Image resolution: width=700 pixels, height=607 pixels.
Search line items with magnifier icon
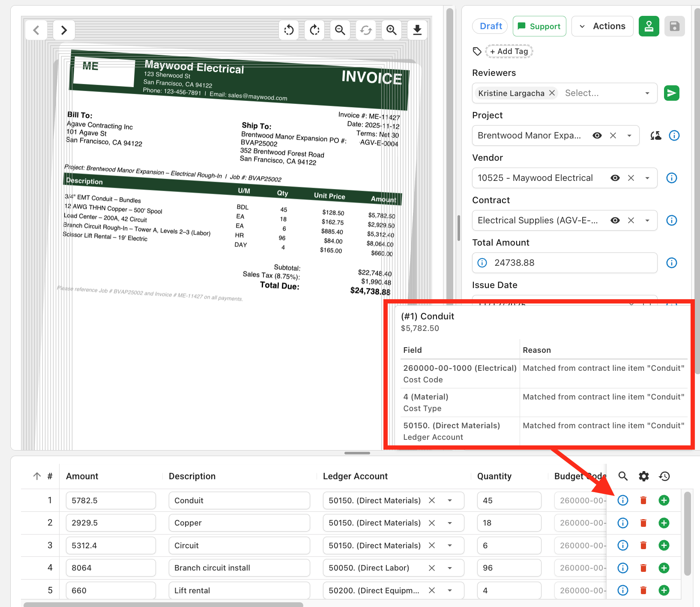tap(623, 476)
